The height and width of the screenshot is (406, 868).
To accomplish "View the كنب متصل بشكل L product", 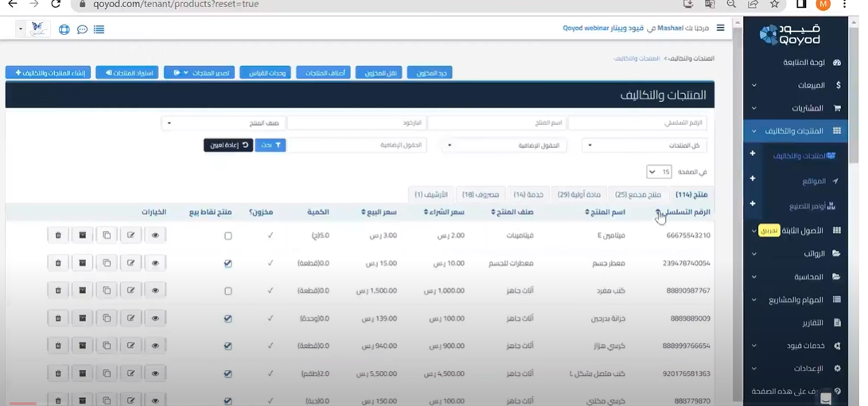I will (x=155, y=373).
